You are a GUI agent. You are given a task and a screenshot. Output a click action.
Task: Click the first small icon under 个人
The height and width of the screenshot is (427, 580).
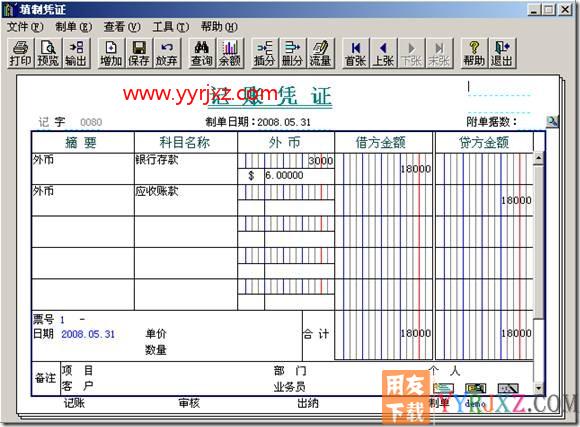coord(444,389)
